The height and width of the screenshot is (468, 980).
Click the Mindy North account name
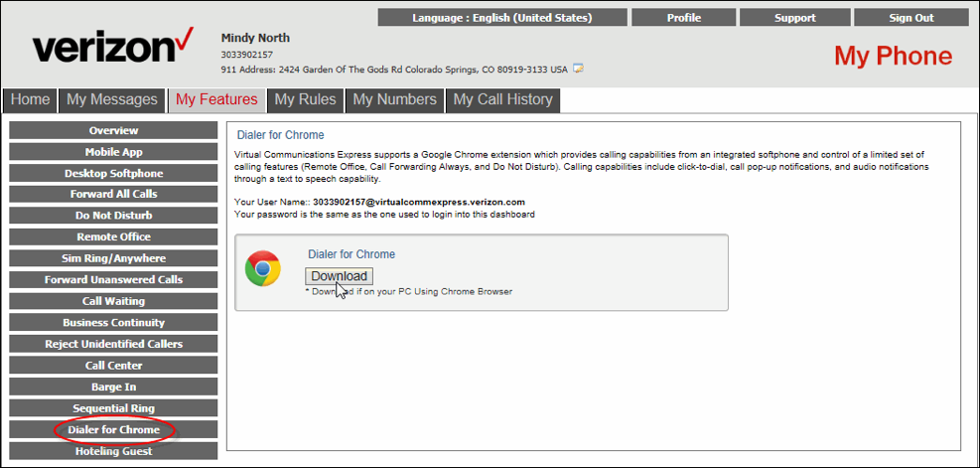tap(255, 38)
